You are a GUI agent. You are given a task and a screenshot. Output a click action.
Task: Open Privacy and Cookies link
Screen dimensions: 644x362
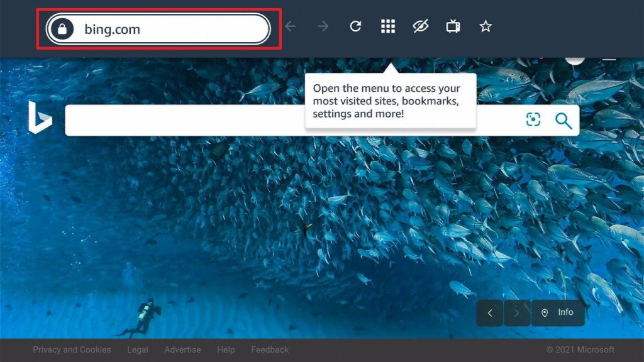coord(72,349)
